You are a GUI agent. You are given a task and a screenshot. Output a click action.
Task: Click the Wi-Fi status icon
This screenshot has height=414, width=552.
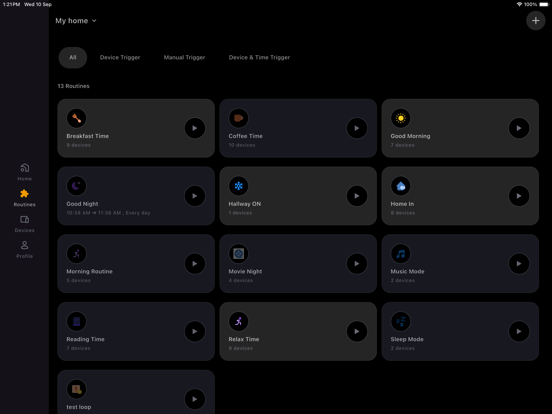click(519, 4)
